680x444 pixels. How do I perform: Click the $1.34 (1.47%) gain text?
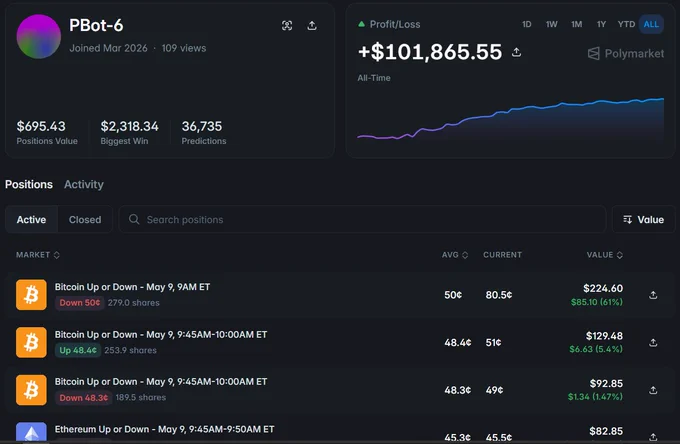(595, 397)
